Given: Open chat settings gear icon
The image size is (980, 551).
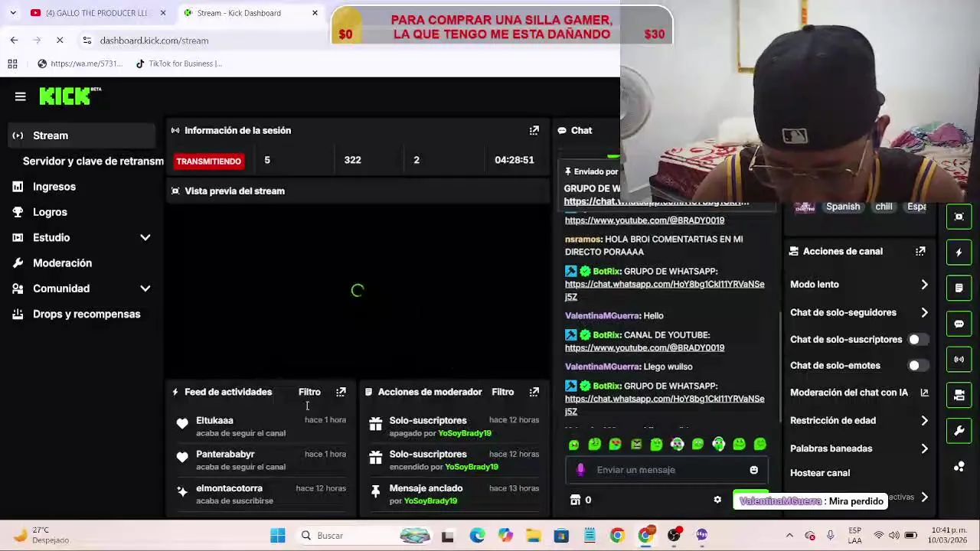Looking at the screenshot, I should [x=717, y=500].
